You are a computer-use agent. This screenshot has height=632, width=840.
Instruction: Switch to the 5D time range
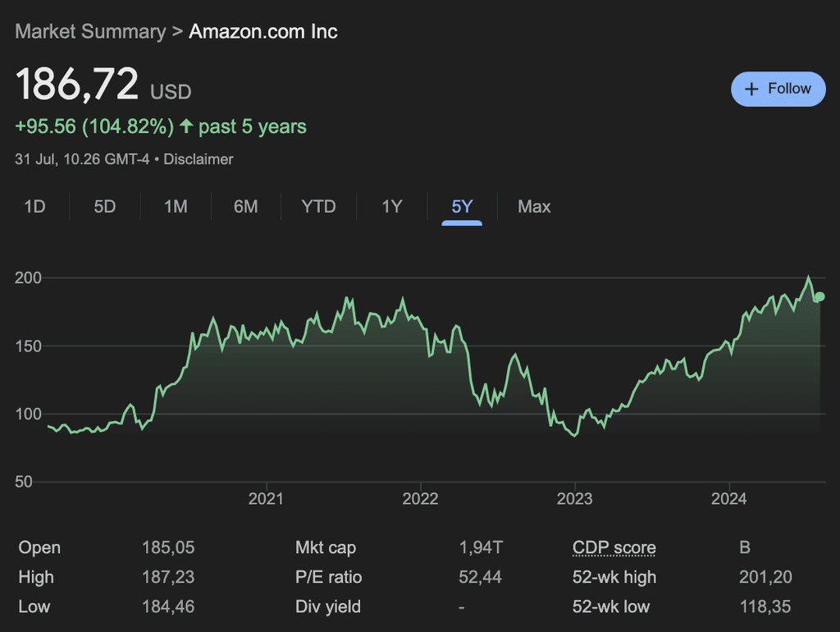104,207
